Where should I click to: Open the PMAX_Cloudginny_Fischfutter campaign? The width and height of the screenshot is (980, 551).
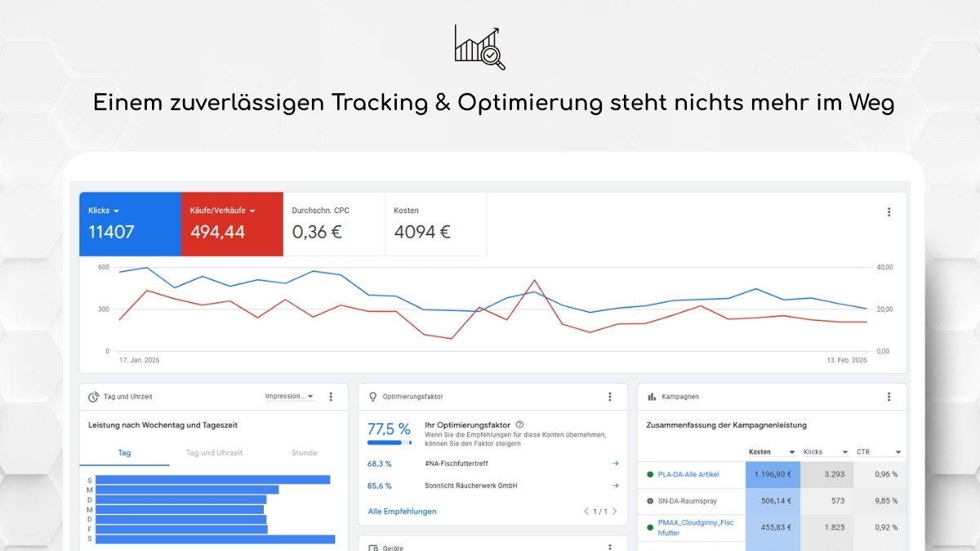coord(696,527)
